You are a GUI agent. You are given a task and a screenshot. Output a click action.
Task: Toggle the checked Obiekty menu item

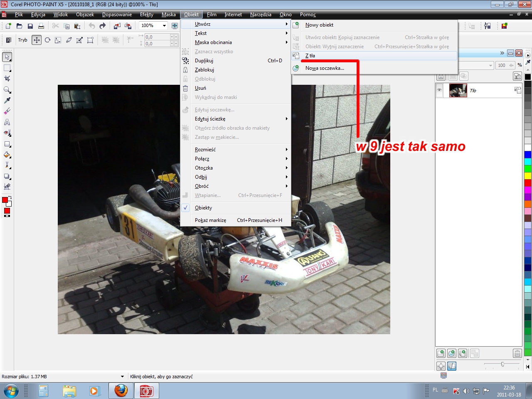pyautogui.click(x=203, y=208)
